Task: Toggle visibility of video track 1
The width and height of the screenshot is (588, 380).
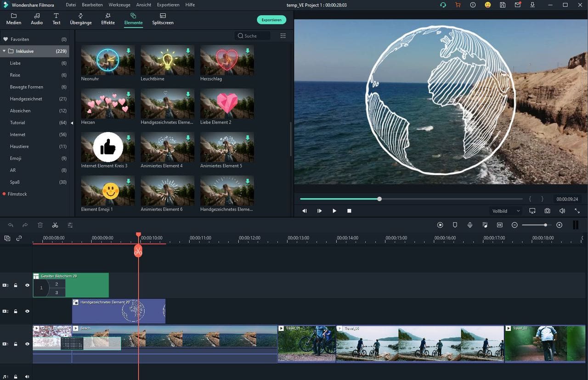Action: pyautogui.click(x=27, y=344)
